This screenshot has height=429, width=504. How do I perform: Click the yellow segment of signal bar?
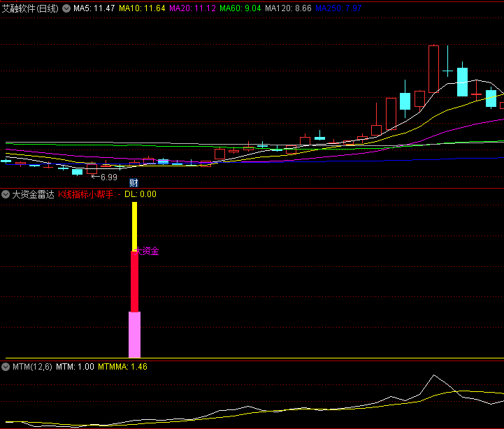click(134, 226)
